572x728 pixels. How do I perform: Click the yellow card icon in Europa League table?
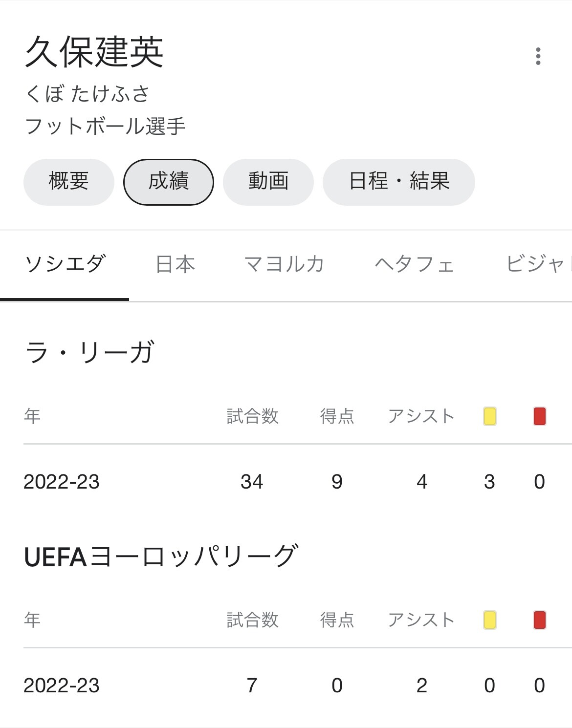(x=490, y=620)
